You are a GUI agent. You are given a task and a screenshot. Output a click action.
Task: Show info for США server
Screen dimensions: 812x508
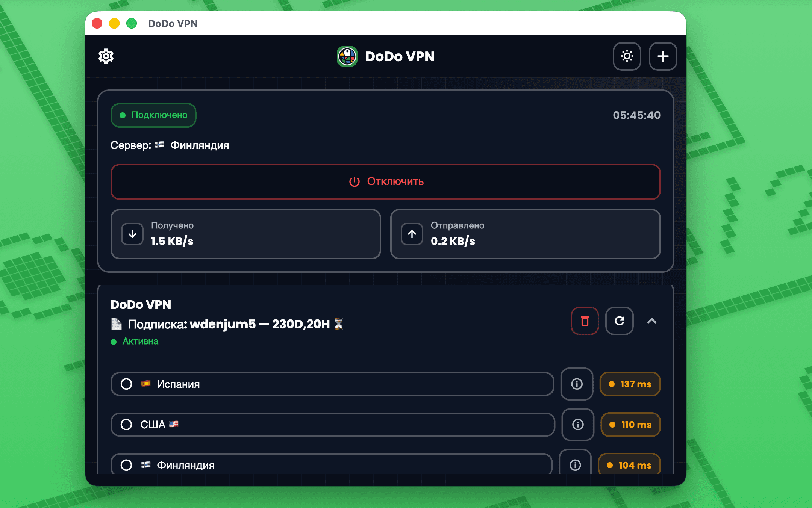tap(577, 425)
